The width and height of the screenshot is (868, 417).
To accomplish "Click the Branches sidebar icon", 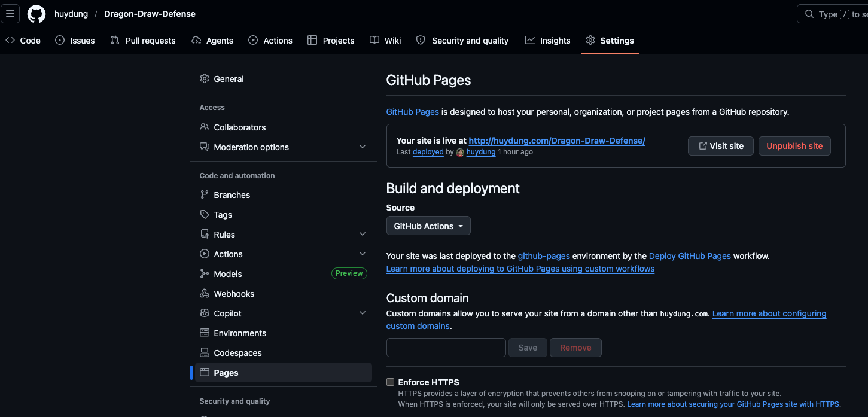I will [205, 194].
